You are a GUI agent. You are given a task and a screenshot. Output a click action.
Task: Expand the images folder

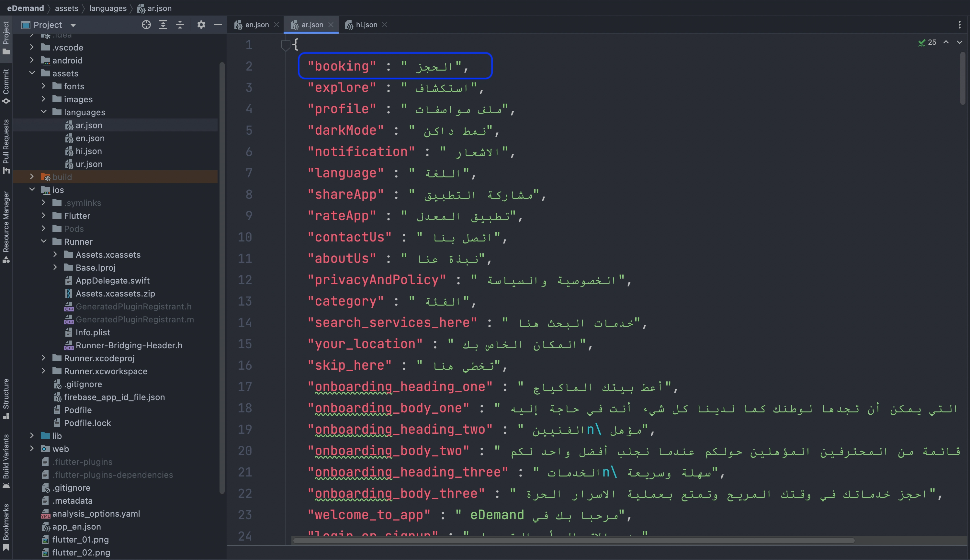point(43,99)
